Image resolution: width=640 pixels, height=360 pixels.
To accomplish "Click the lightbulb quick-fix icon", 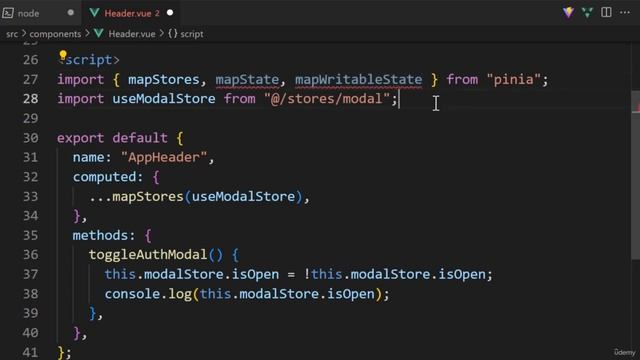I will click(x=63, y=55).
